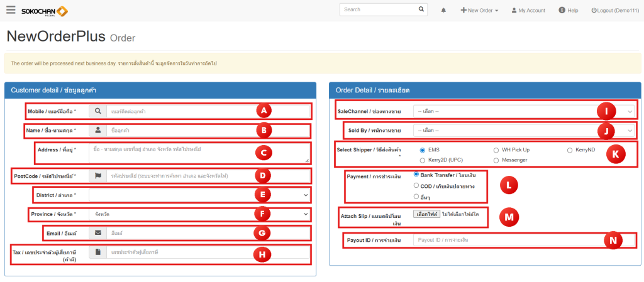Screen dimensions: 644x282
Task: Choose COD payment radio button
Action: point(416,185)
